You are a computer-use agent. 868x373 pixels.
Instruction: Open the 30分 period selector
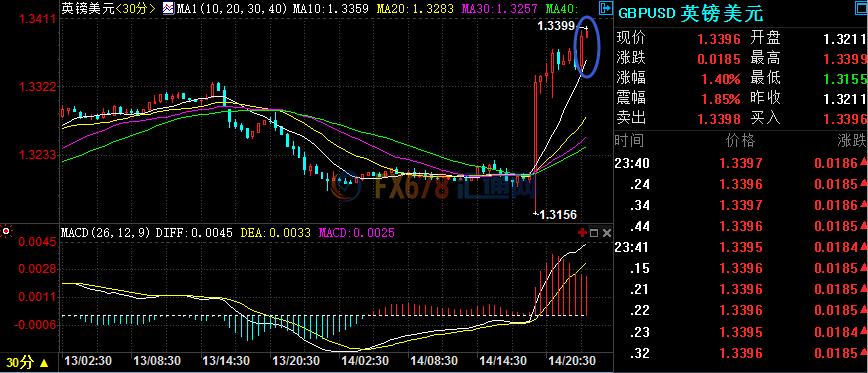click(x=27, y=362)
